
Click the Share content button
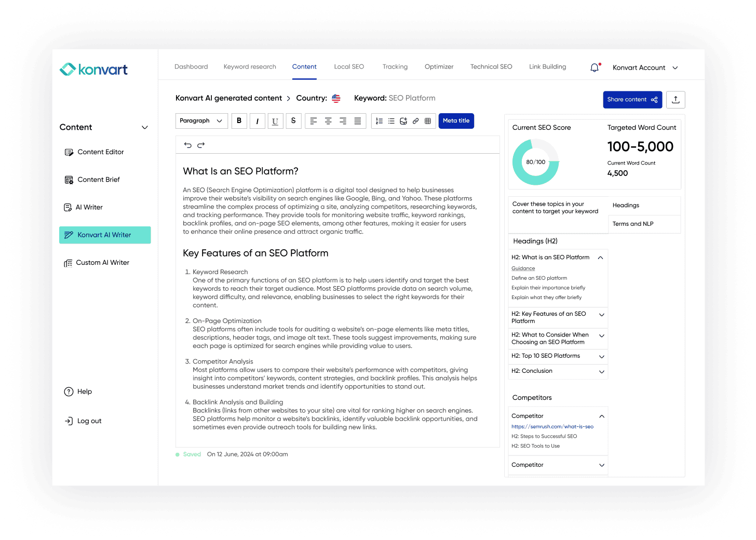tap(632, 99)
